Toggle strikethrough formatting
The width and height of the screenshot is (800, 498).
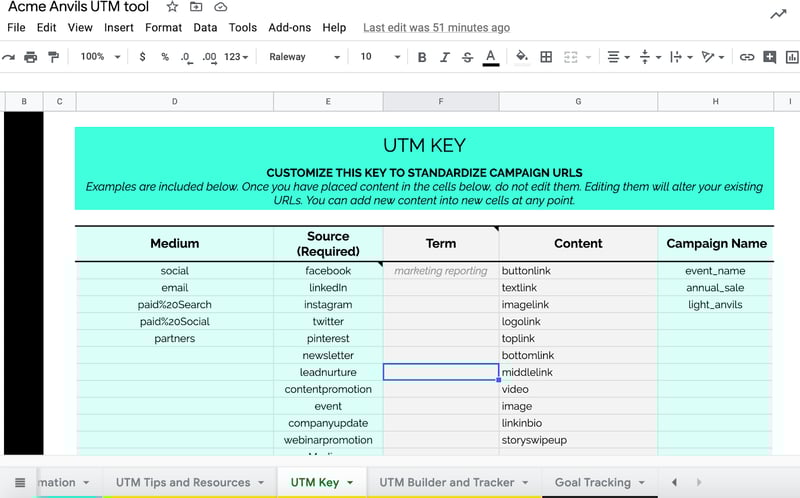(467, 57)
